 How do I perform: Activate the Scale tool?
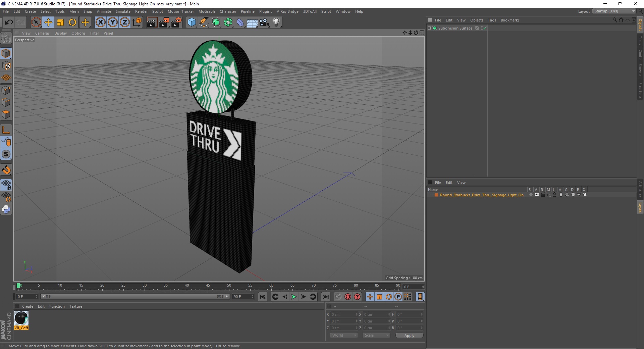click(60, 22)
